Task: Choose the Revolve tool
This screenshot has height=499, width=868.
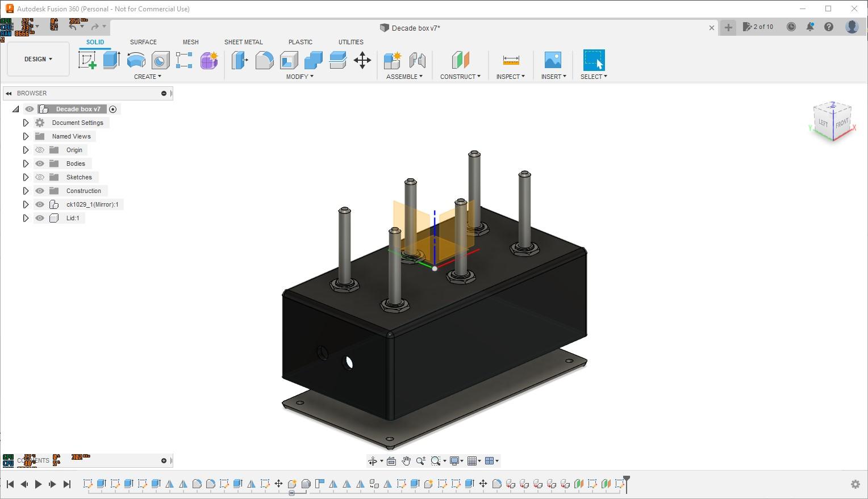Action: coord(136,60)
